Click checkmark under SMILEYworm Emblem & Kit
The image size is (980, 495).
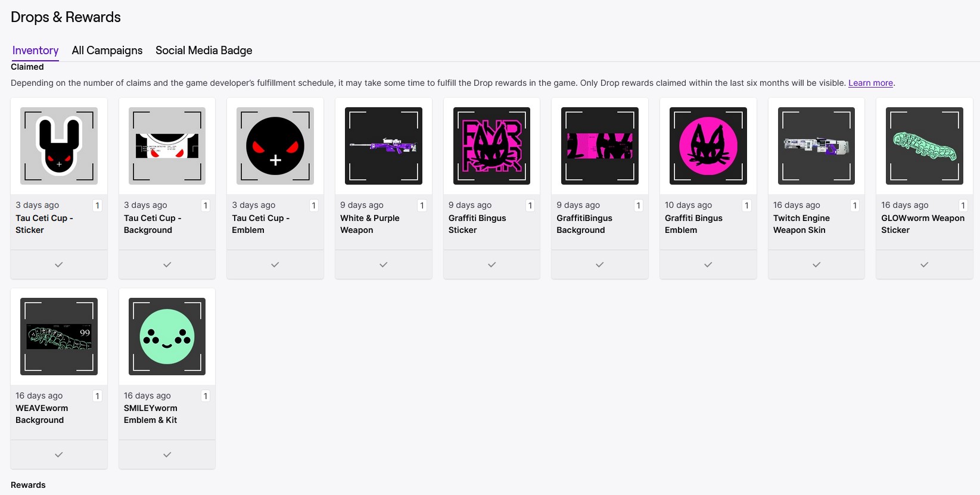click(167, 454)
